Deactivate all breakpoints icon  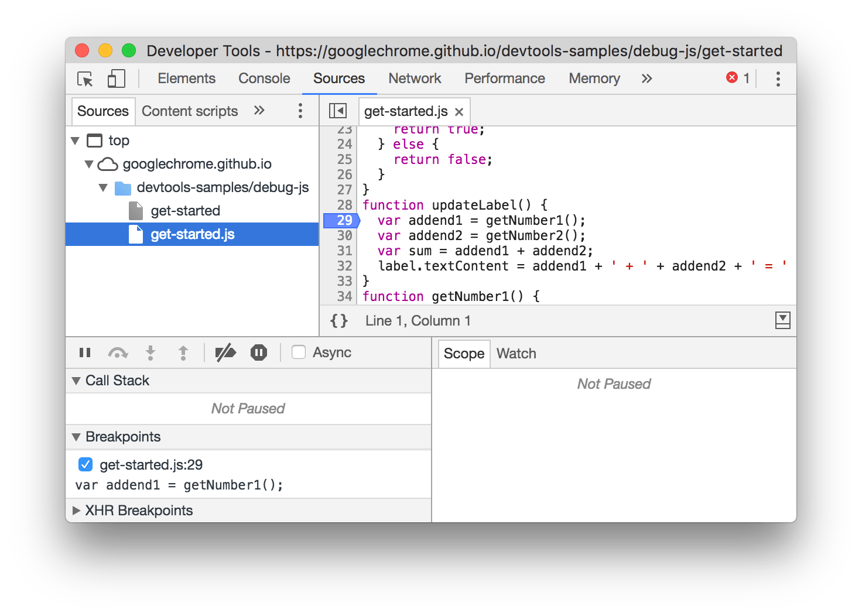[225, 353]
